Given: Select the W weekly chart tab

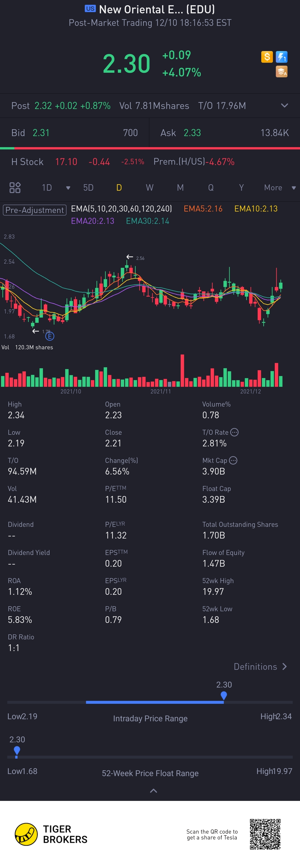Looking at the screenshot, I should (x=150, y=188).
